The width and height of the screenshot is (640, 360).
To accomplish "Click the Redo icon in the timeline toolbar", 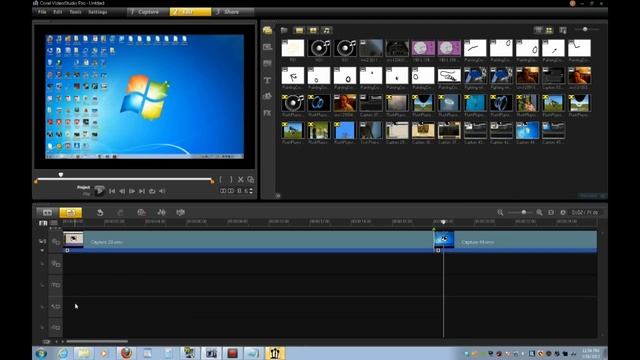I will click(120, 212).
